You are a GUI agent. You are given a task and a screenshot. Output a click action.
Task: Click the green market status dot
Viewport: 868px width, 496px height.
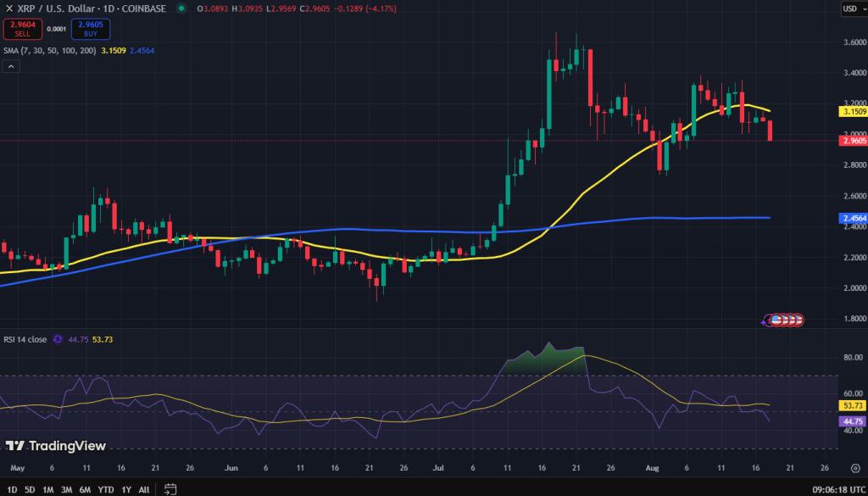click(x=181, y=8)
